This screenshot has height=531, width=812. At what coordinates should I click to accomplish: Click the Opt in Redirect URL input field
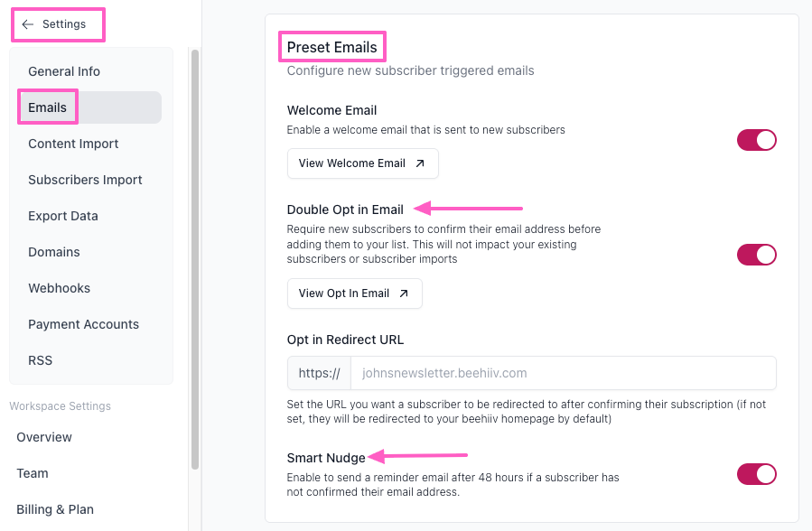click(x=562, y=373)
